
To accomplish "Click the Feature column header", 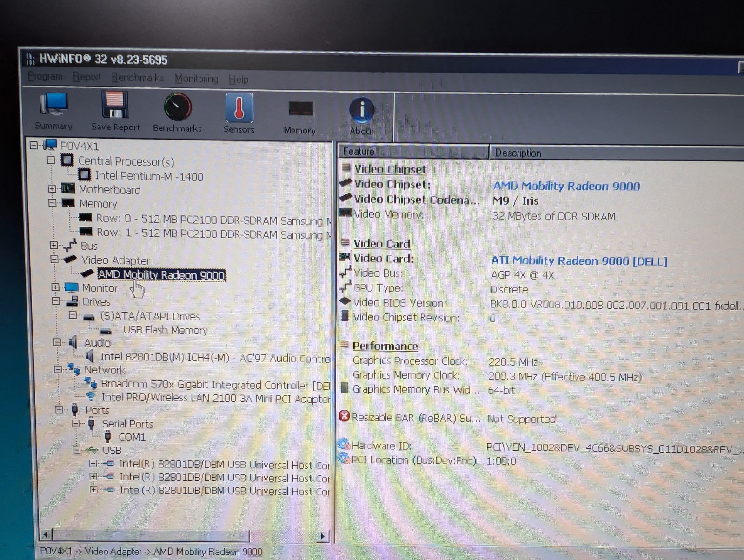I will click(413, 152).
